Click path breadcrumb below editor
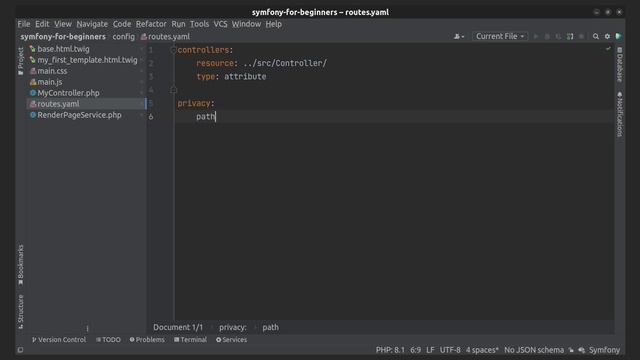Image resolution: width=640 pixels, height=360 pixels. 270,327
